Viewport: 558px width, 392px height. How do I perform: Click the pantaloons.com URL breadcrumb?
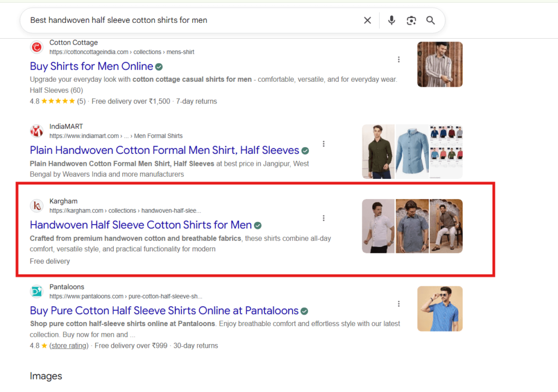click(x=126, y=296)
